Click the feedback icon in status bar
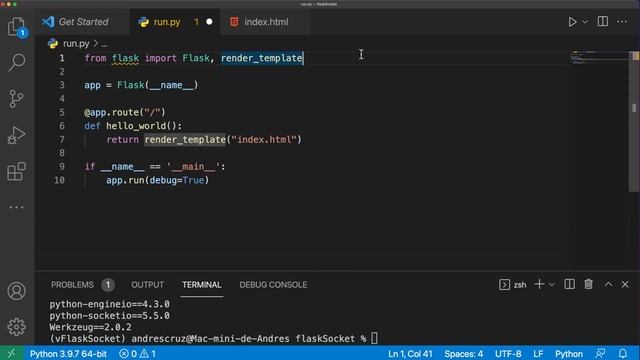The height and width of the screenshot is (360, 640). point(600,353)
